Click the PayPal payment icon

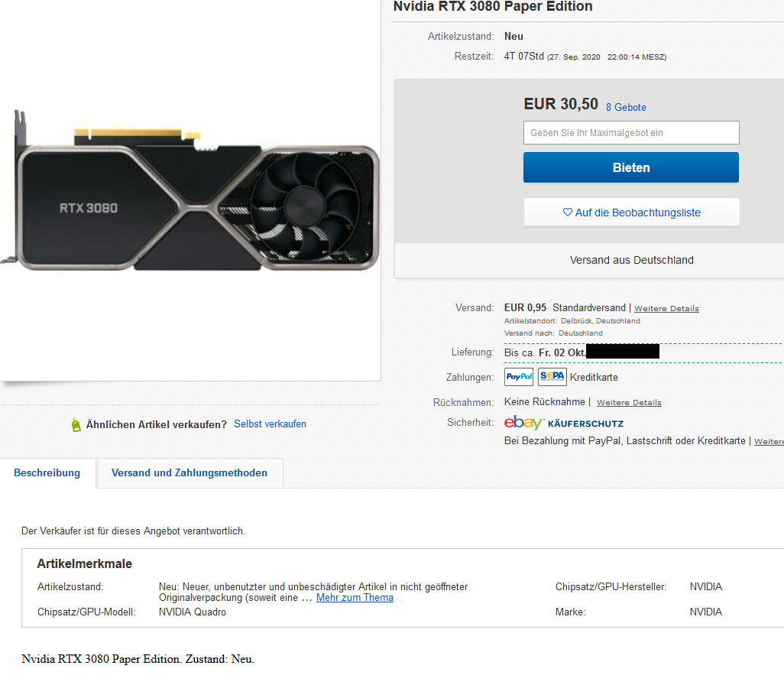(x=518, y=376)
